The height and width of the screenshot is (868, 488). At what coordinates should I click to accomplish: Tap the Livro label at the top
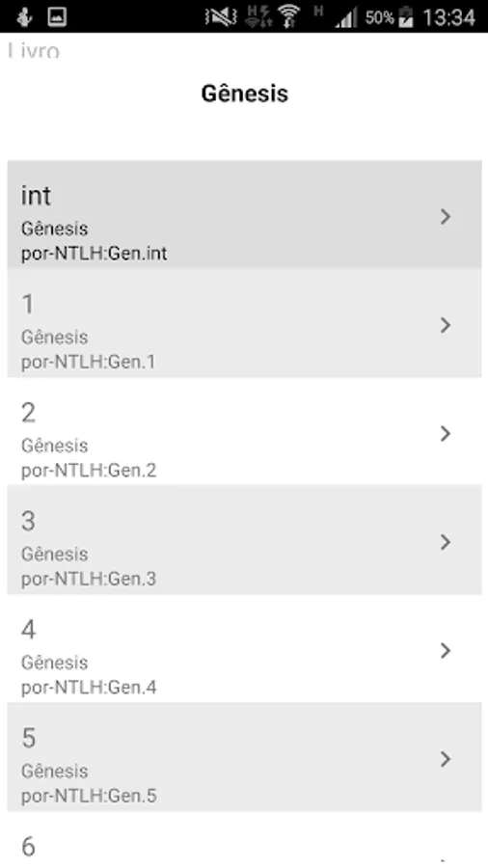(x=34, y=50)
